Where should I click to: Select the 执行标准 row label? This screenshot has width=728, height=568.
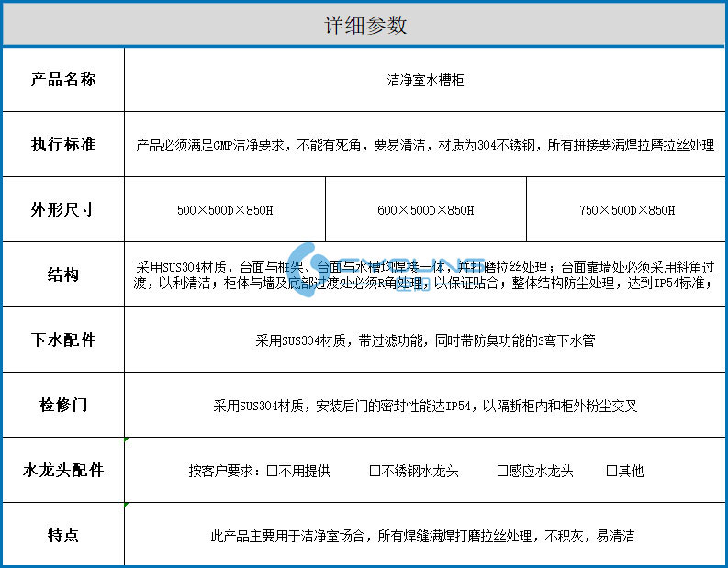62,145
